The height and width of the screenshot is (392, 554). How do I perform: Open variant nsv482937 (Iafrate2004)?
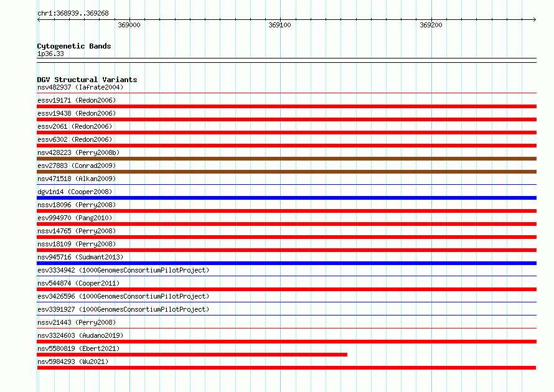(x=80, y=87)
